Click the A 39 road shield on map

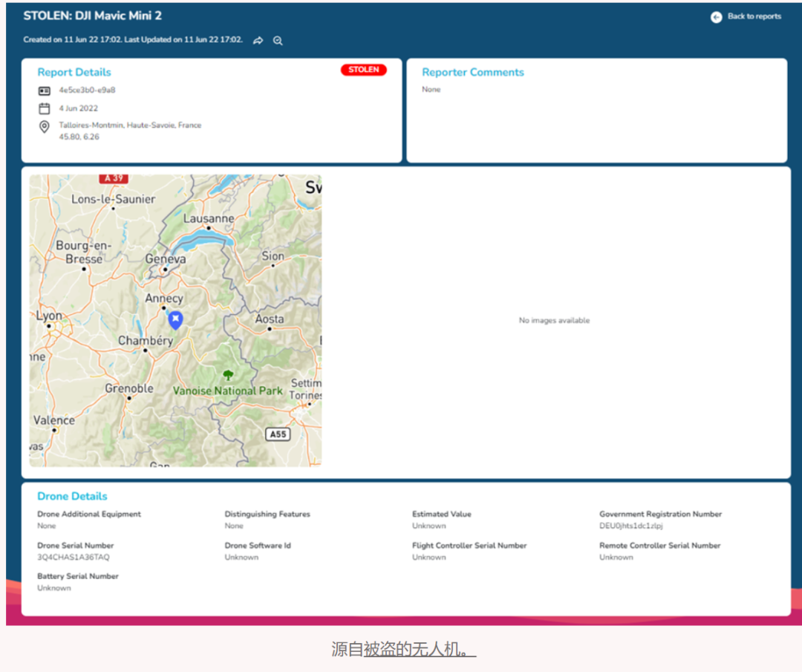coord(114,178)
